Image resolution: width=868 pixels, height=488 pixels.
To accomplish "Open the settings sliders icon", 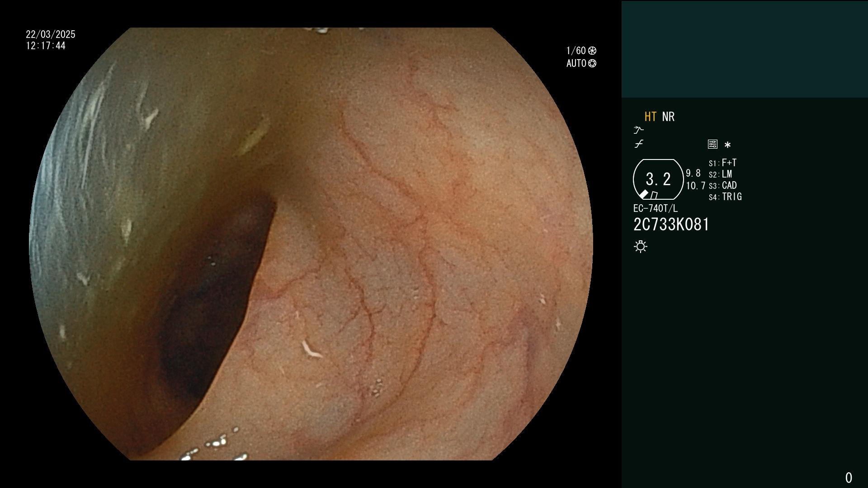I will (x=712, y=144).
